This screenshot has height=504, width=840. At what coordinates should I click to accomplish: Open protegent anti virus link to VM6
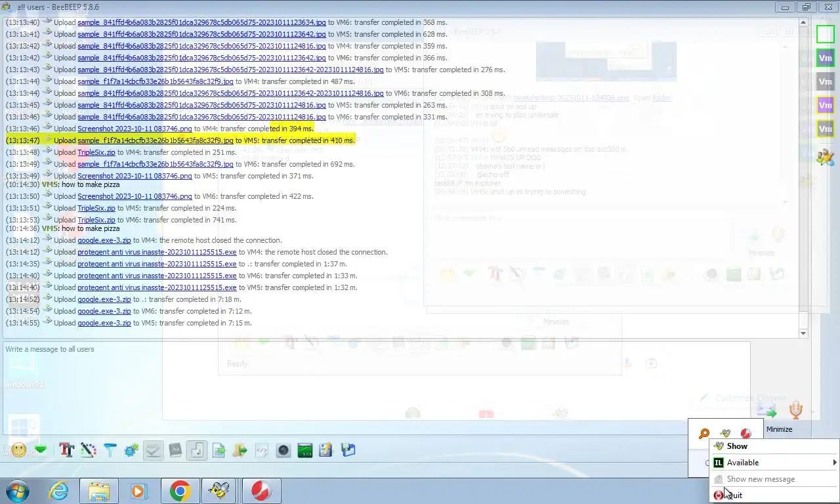157,276
